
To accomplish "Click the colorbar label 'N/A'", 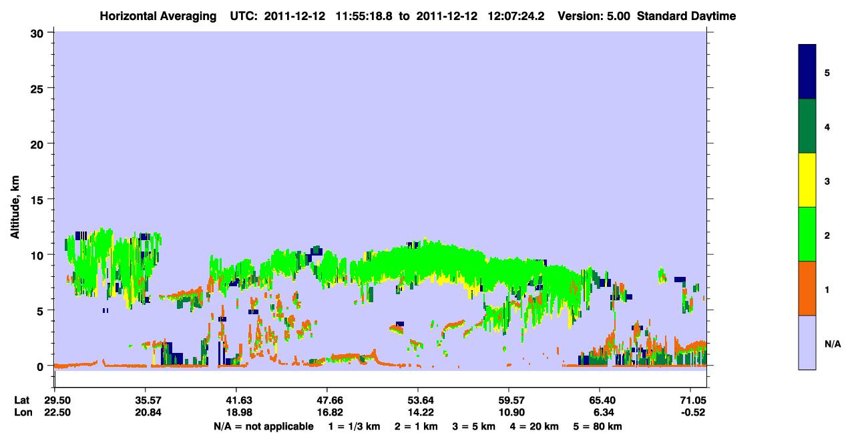I will pyautogui.click(x=832, y=344).
